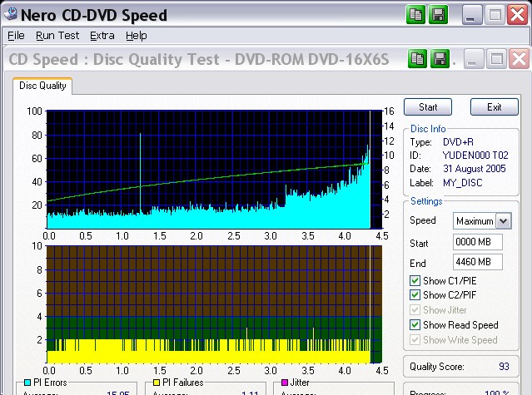Open the Extra menu
The image size is (532, 395).
(102, 36)
